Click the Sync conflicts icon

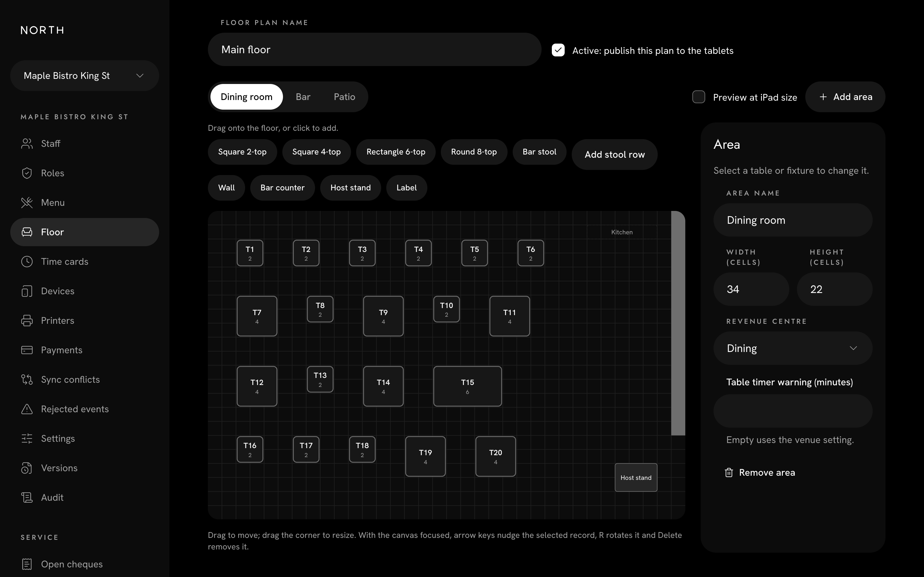tap(27, 379)
